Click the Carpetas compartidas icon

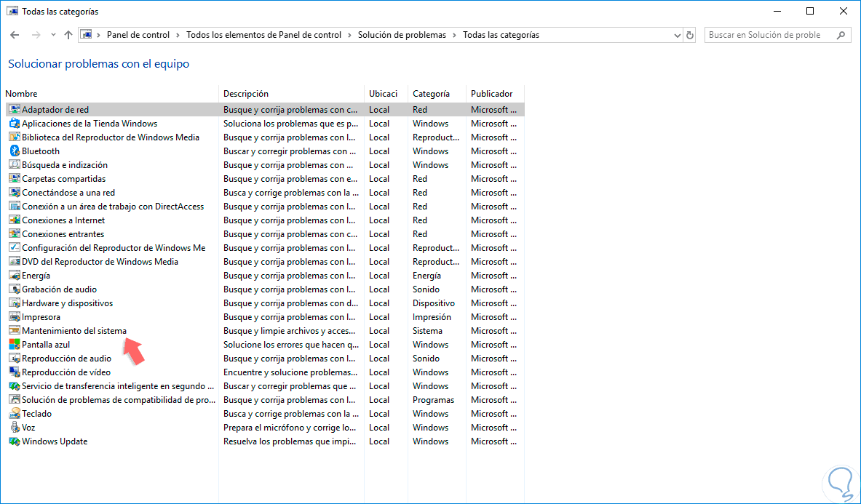tap(15, 179)
